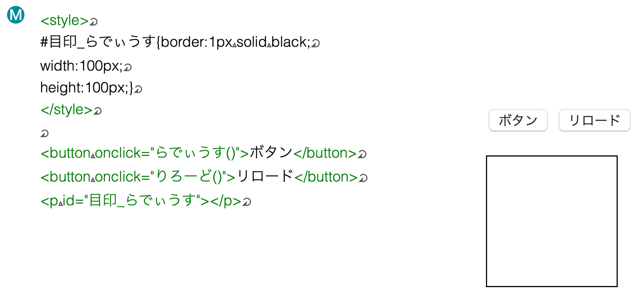This screenshot has height=296, width=644.
Task: Click the word ボタン inside the code
Action: point(271,153)
